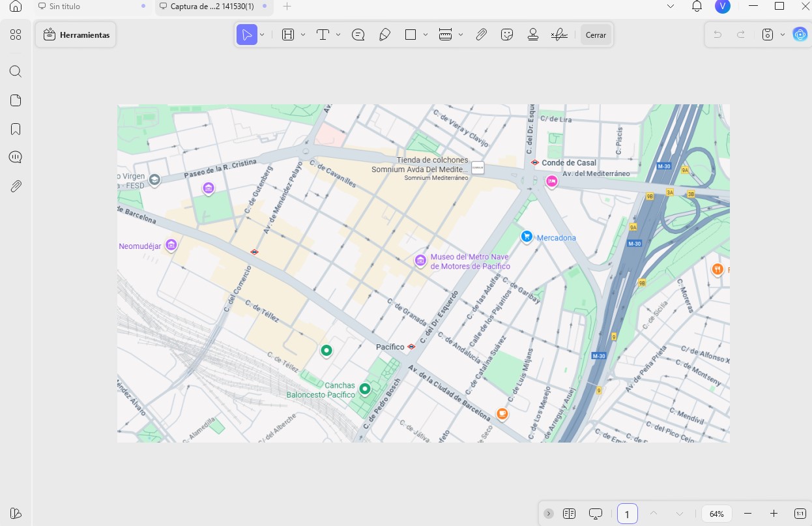Open the AI assistant icon at top right

[800, 35]
